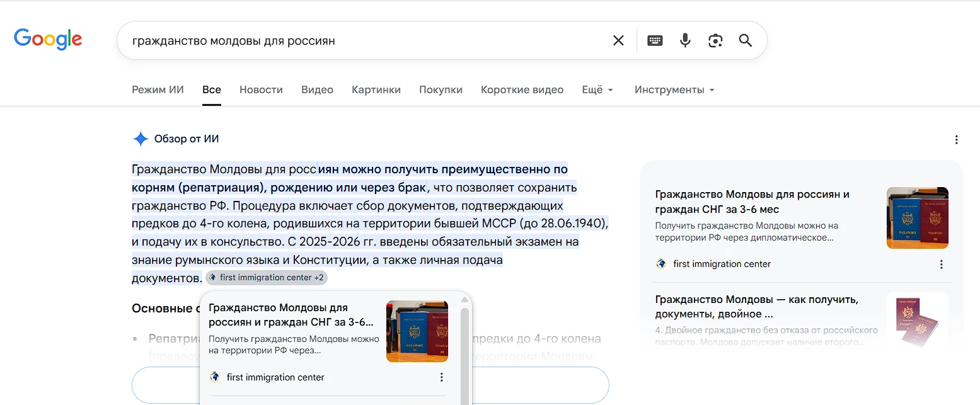Open the on-screen keyboard icon

point(655,40)
